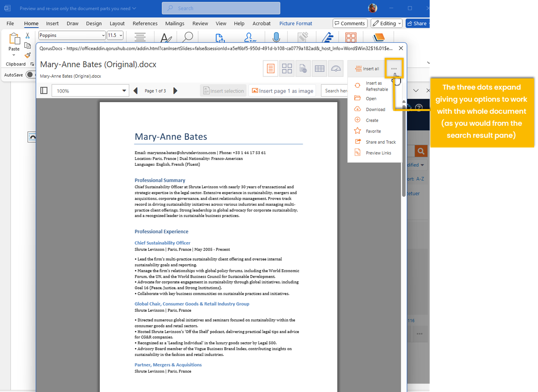Collapse the background task pane chevron
Screen dimensions: 538x392
coord(416,91)
